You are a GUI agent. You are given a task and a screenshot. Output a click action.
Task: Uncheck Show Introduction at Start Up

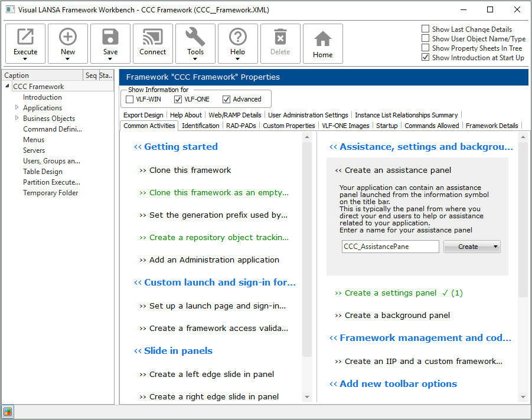click(x=426, y=57)
